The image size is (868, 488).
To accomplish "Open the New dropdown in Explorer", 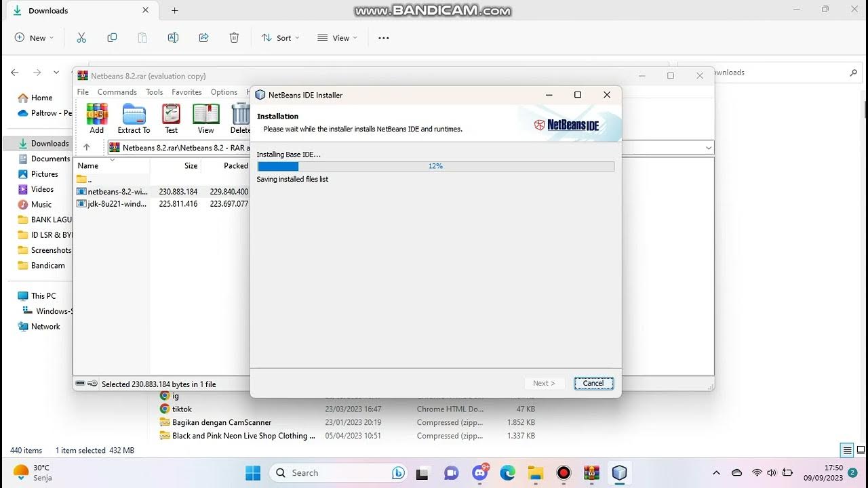I will pyautogui.click(x=34, y=38).
